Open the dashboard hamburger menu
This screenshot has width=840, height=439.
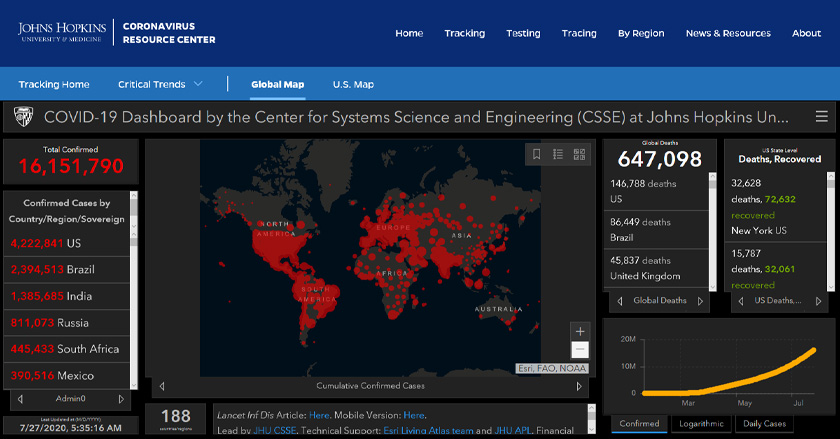click(x=822, y=117)
